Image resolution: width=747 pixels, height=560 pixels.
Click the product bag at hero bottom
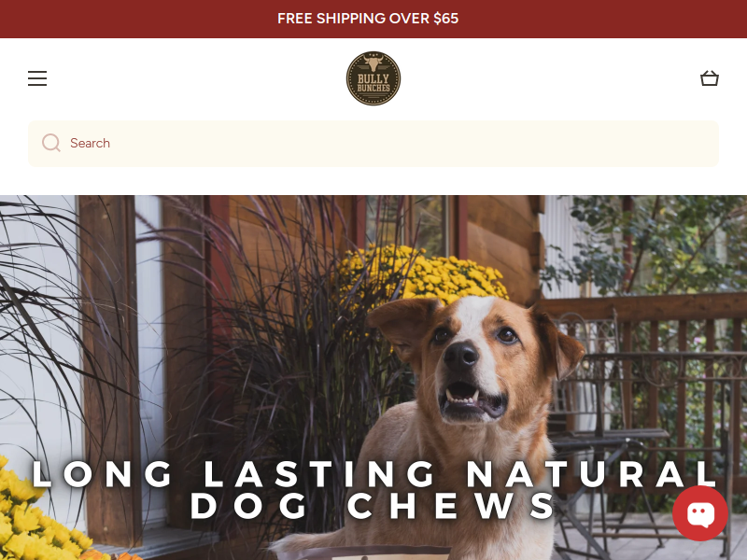pos(364,553)
